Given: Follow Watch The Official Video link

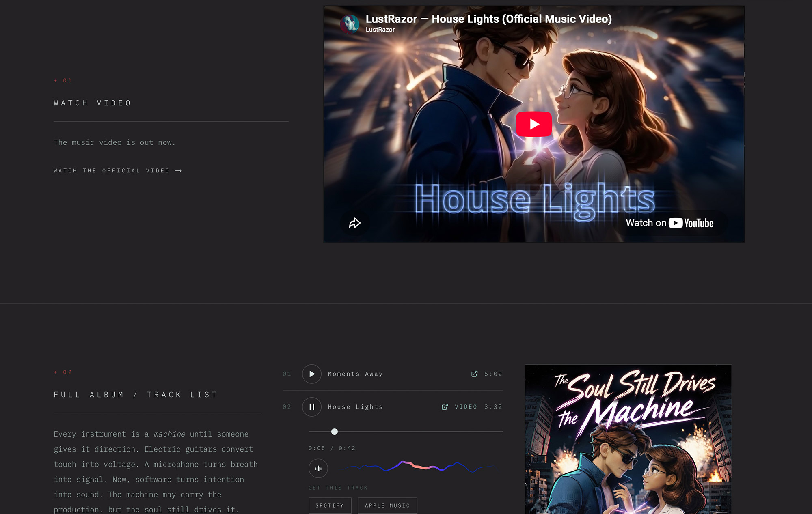Looking at the screenshot, I should click(118, 171).
